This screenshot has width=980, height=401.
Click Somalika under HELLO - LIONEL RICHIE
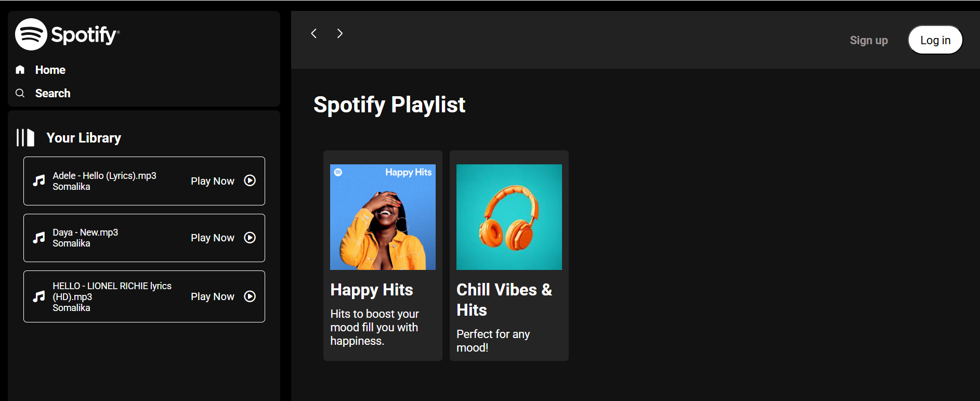(x=71, y=308)
